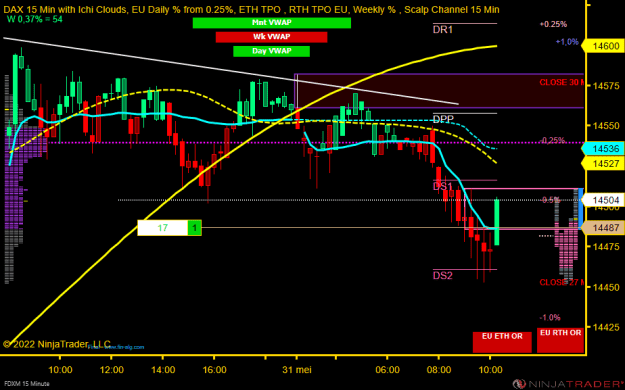Click the 0.5% level label
Image resolution: width=625 pixels, height=390 pixels.
coord(551,200)
